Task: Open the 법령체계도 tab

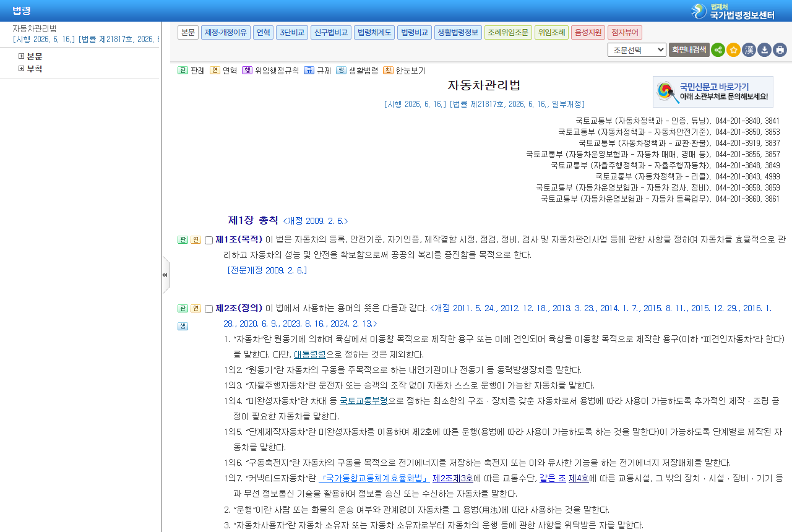Action: [374, 32]
